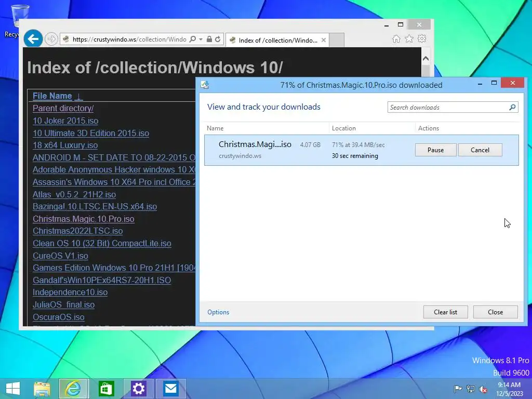Screen dimensions: 532x399
Task: Click the magnifier icon in Search downloads
Action: coord(513,107)
